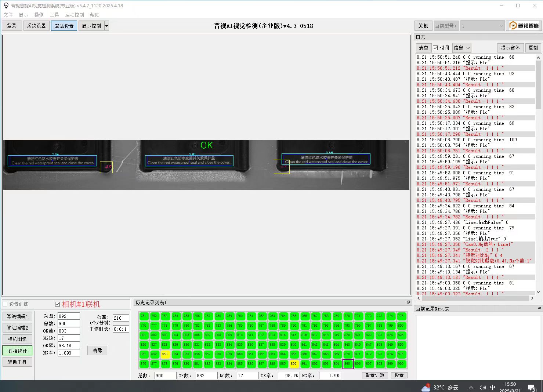This screenshot has height=392, width=543.
Task: Open the Windows notification center icon
Action: click(531, 388)
